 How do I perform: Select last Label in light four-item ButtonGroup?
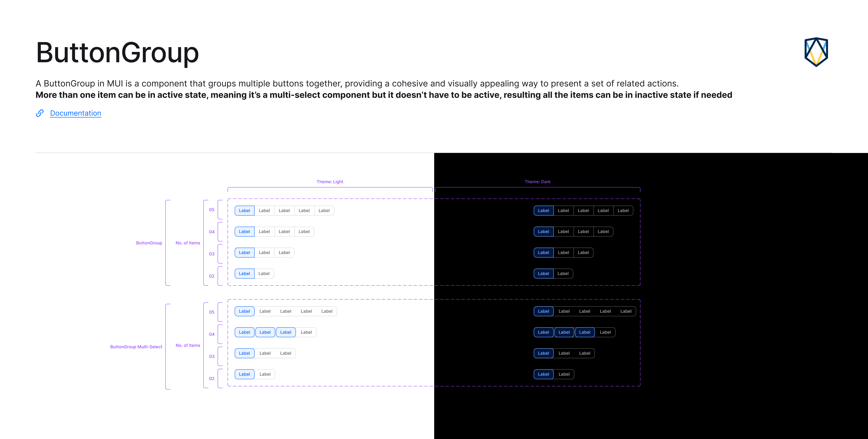coord(304,232)
